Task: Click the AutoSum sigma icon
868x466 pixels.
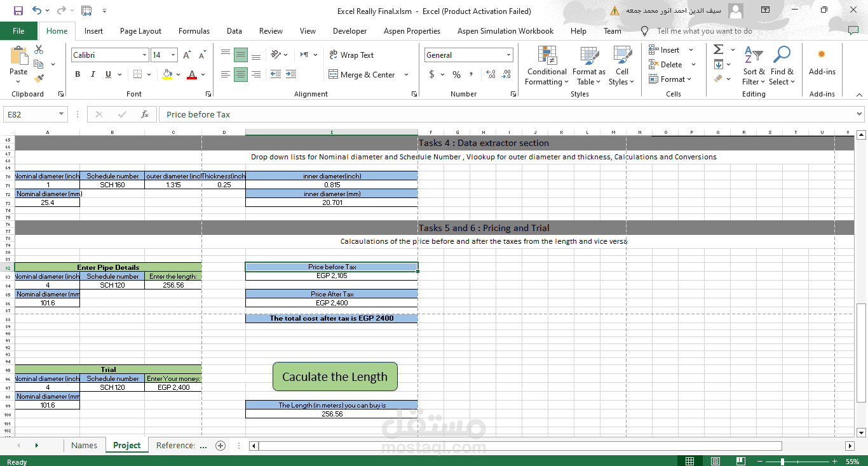Action: tap(718, 50)
